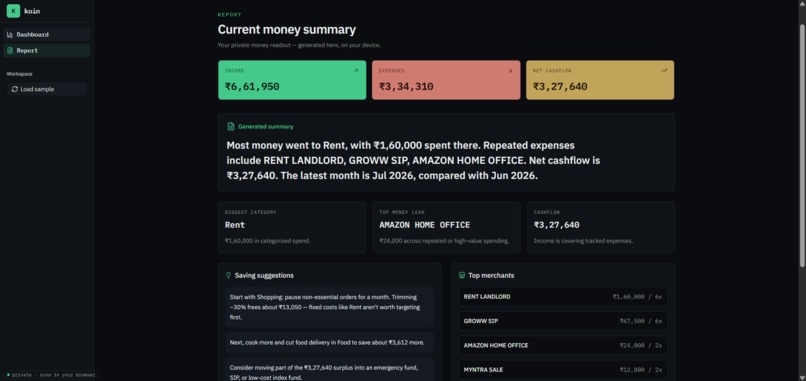This screenshot has height=381, width=806.
Task: Click the Net cashflow trend icon
Action: pos(664,70)
